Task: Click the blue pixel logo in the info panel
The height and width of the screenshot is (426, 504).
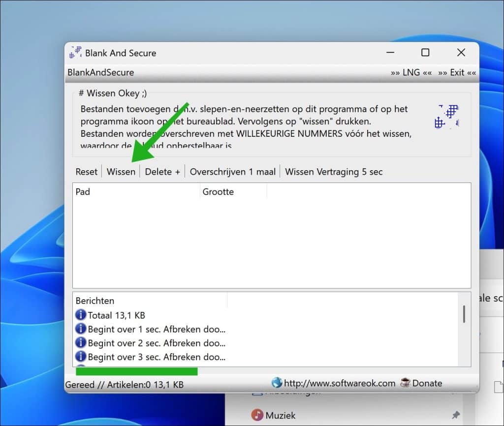Action: (446, 116)
